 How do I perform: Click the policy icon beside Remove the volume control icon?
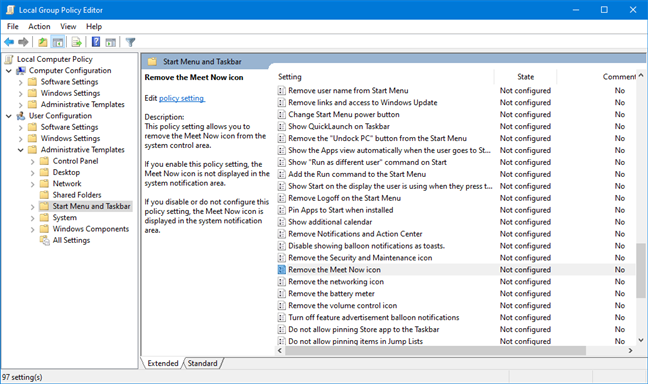pos(281,305)
